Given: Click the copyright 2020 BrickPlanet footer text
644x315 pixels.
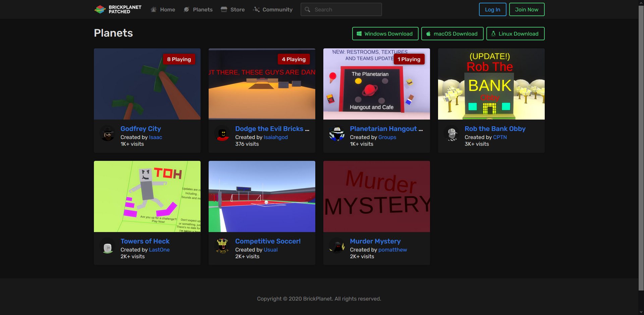Looking at the screenshot, I should [319, 299].
